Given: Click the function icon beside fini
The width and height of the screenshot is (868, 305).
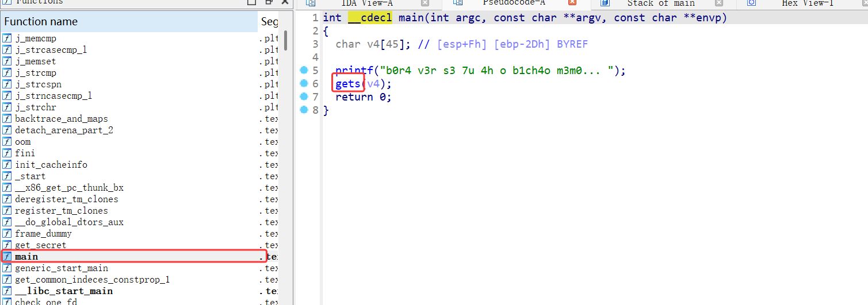Looking at the screenshot, I should point(7,153).
